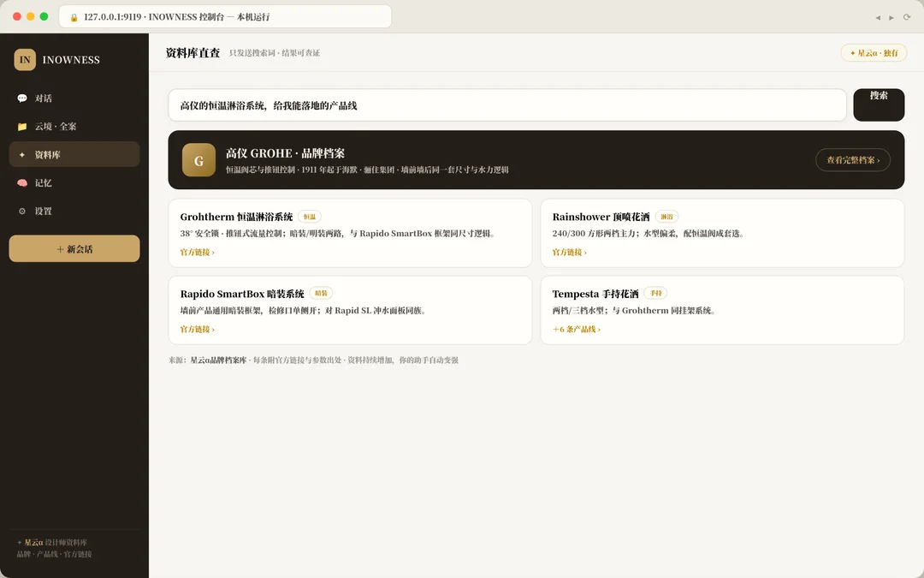Open 查看完整档案 for GROHE

(853, 160)
